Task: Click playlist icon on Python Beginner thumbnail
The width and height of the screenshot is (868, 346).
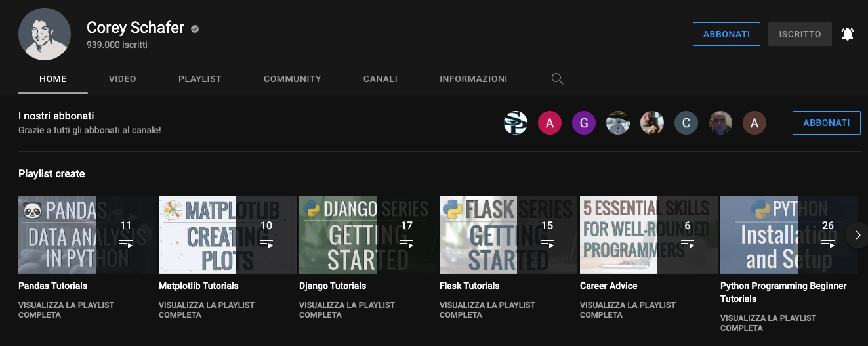Action: [827, 244]
